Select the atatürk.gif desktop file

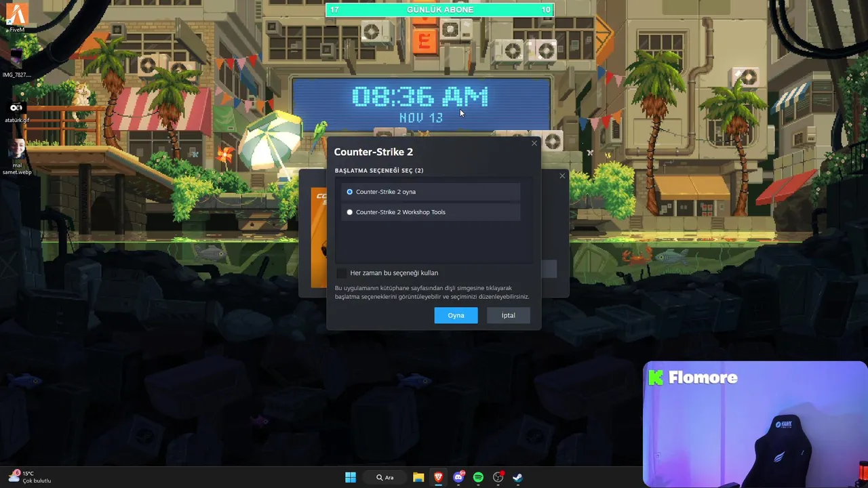click(x=17, y=111)
